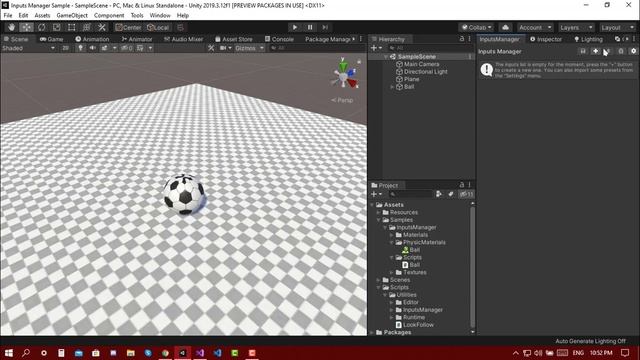
Task: Toggle Hierarchy panel lock icon
Action: (462, 39)
